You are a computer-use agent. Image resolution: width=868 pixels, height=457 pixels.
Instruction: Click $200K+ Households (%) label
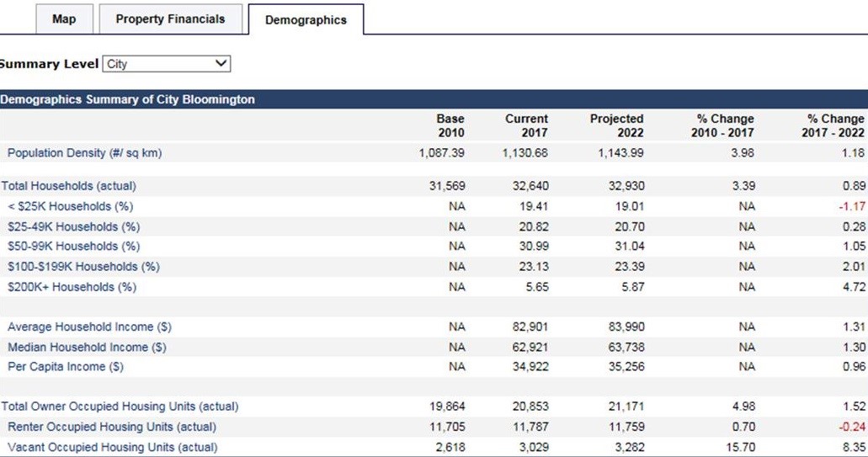(x=72, y=287)
